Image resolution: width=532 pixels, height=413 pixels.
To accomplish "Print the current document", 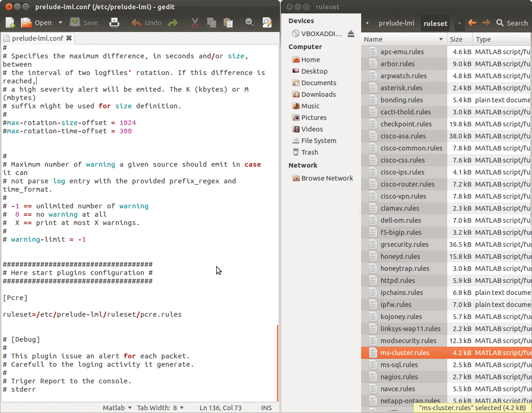I will (114, 23).
